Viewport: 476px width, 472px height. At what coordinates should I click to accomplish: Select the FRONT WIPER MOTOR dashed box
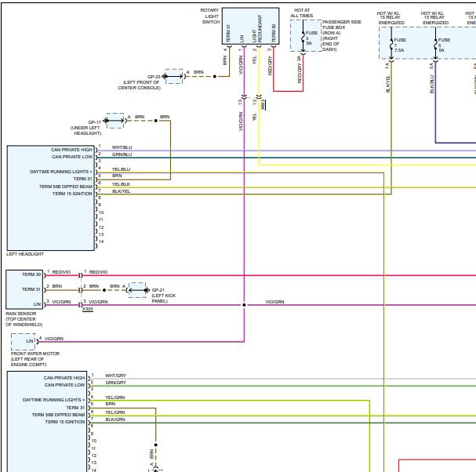(x=23, y=342)
